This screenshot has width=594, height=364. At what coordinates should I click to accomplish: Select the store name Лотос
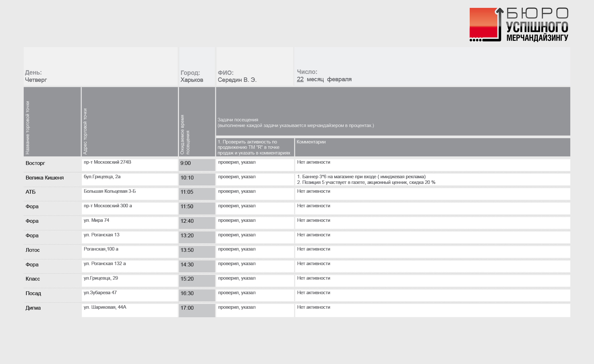point(33,250)
